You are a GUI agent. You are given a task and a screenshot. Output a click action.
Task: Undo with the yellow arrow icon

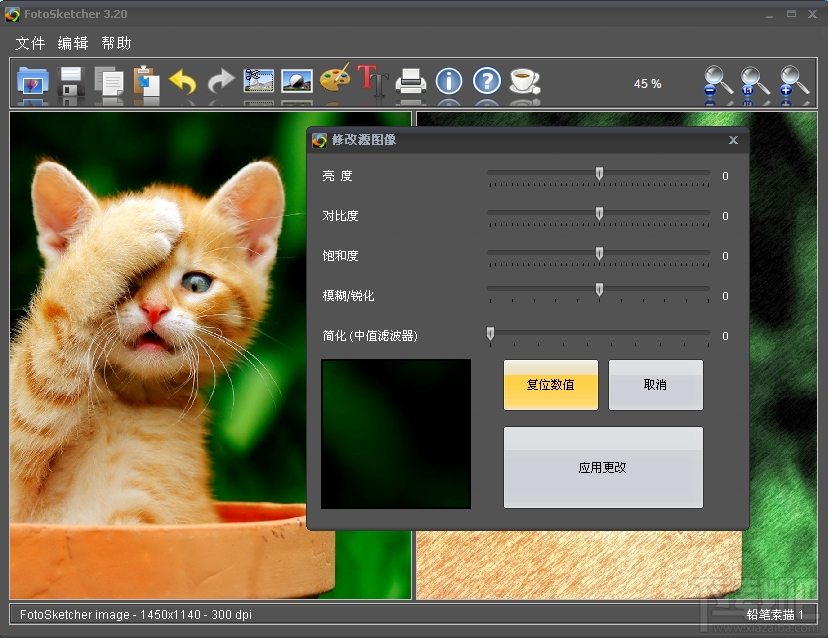point(183,81)
